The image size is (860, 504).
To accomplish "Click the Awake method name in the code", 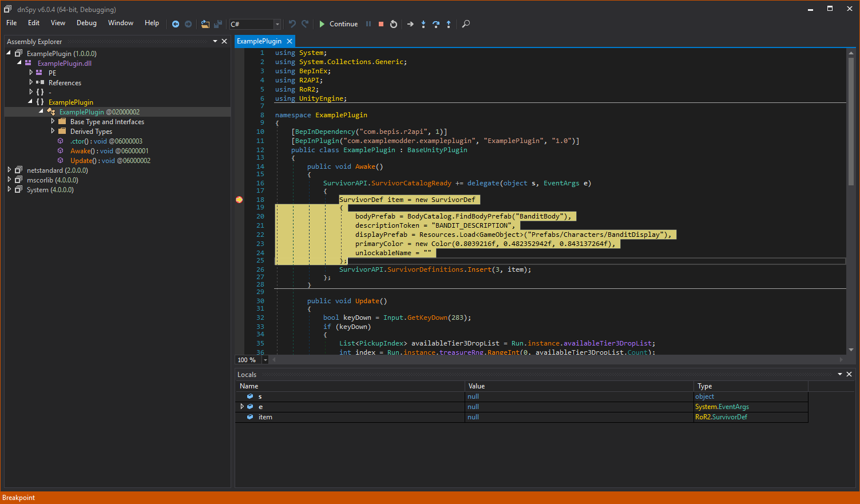I will coord(365,166).
